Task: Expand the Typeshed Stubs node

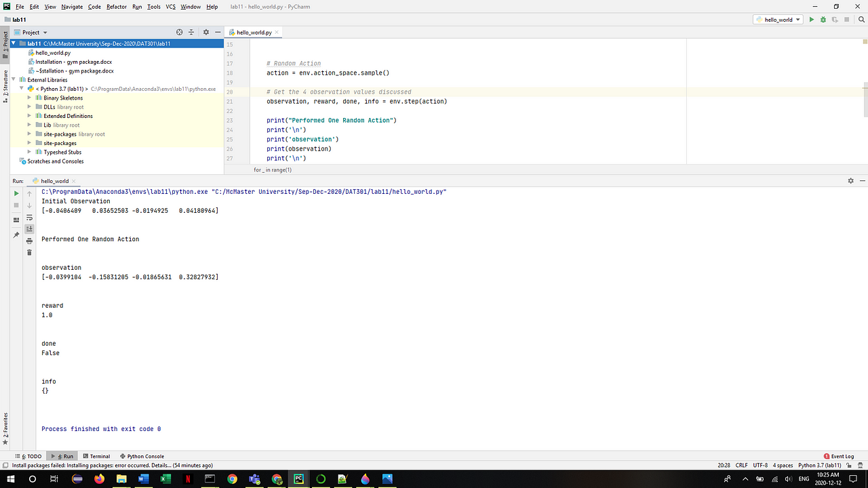Action: 29,152
